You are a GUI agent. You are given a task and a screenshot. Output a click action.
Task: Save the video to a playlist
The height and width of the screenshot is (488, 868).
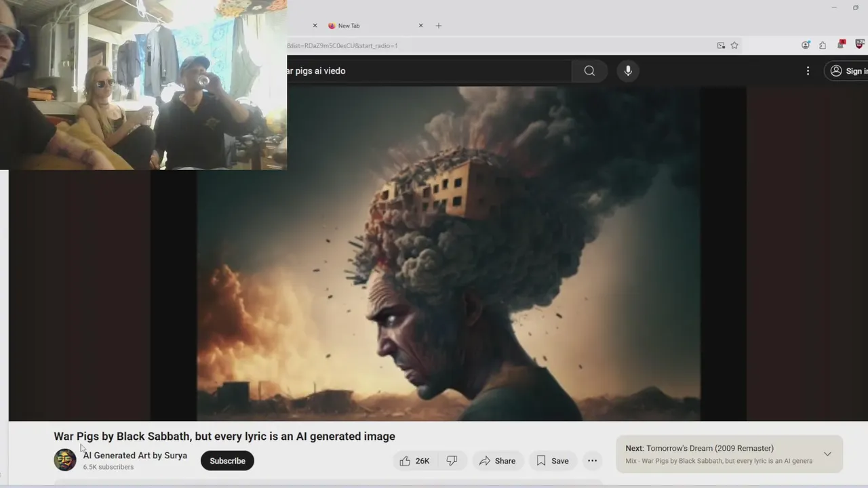point(553,461)
